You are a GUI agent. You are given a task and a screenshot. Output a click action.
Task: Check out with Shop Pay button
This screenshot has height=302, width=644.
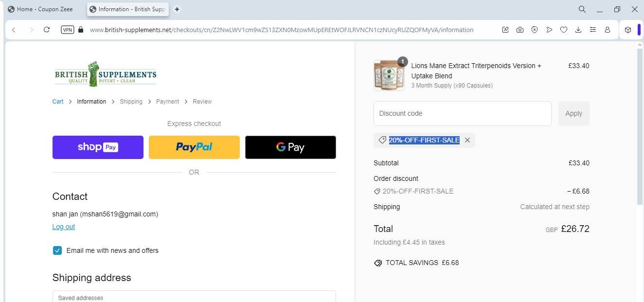(x=98, y=147)
